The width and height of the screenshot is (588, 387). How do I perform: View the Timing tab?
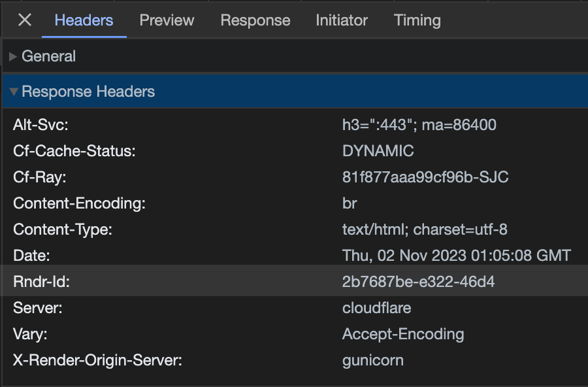tap(417, 20)
